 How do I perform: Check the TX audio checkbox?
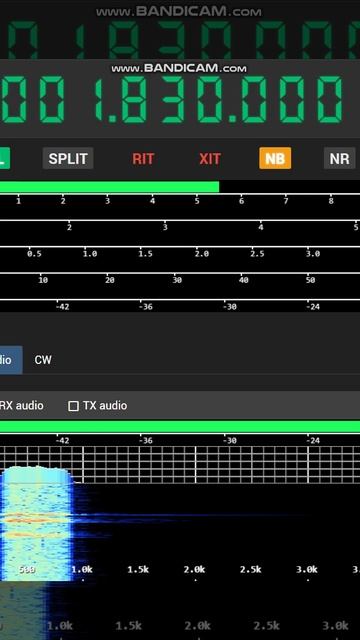(73, 406)
